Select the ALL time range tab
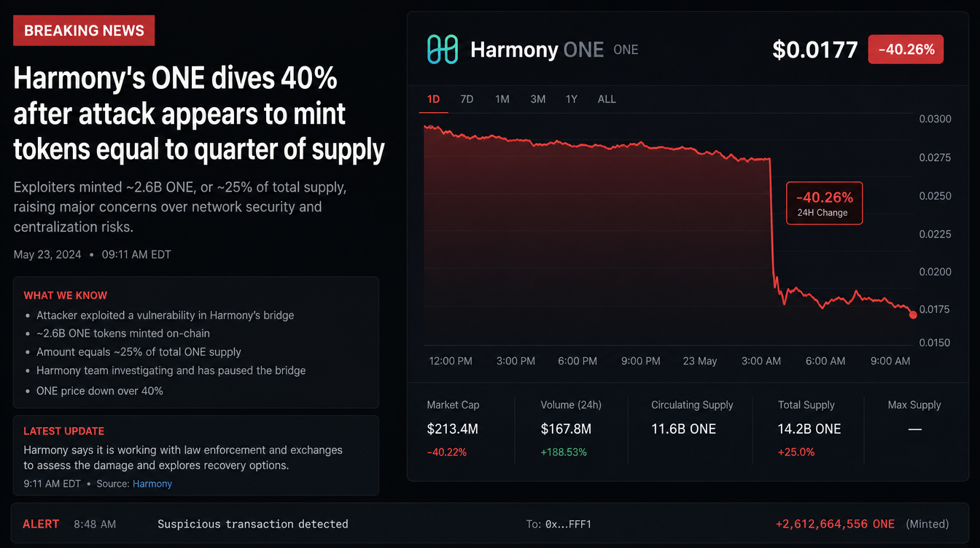Image resolution: width=980 pixels, height=548 pixels. pos(607,99)
